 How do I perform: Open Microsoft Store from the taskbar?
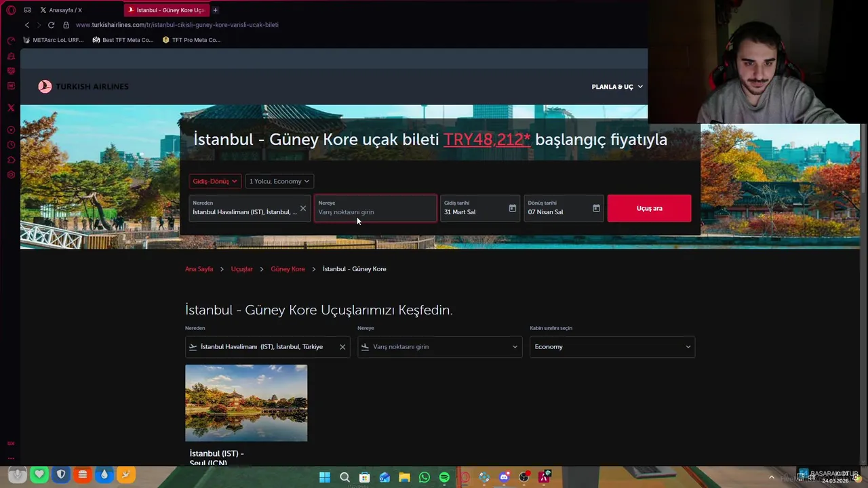(x=364, y=477)
